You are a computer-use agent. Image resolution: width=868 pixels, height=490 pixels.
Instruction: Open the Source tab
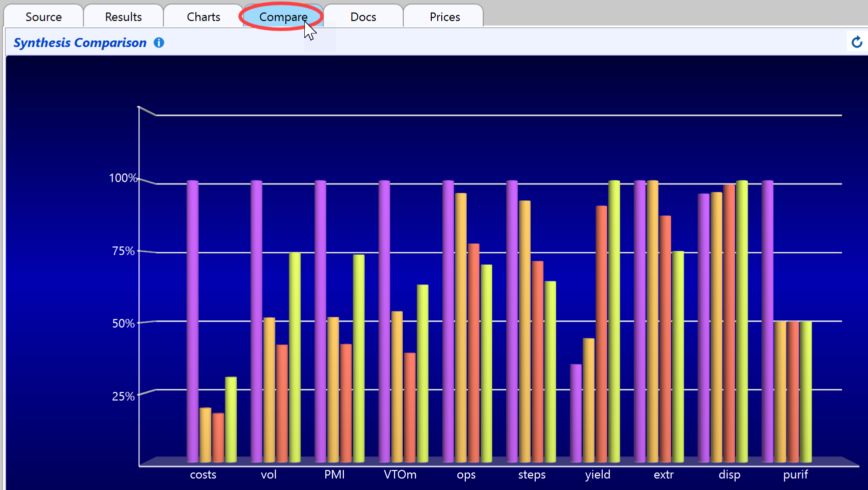[43, 16]
